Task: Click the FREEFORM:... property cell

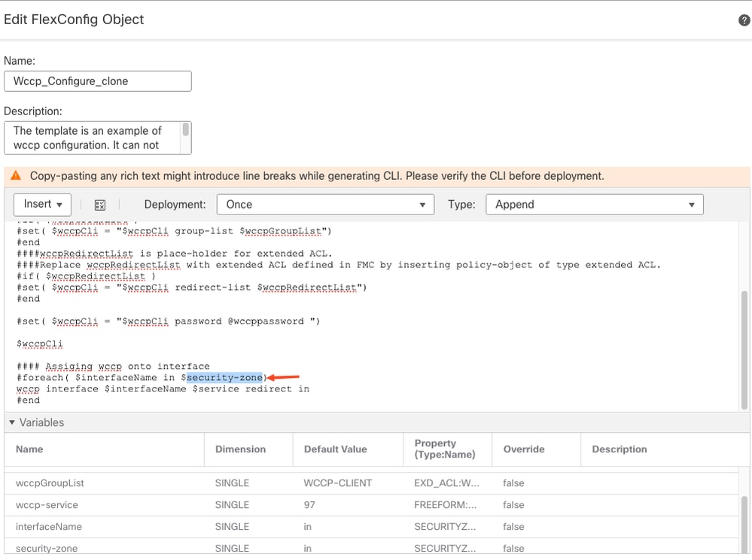Action: (445, 505)
